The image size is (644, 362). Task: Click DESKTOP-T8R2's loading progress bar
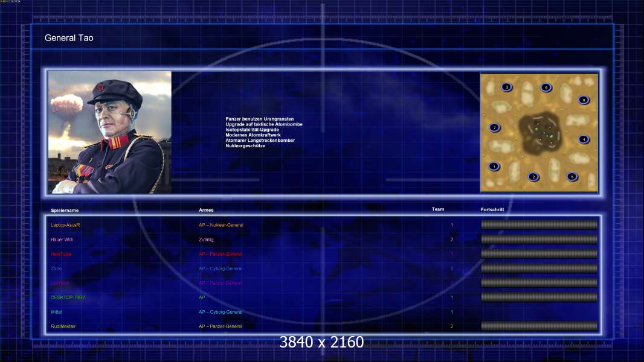(539, 297)
